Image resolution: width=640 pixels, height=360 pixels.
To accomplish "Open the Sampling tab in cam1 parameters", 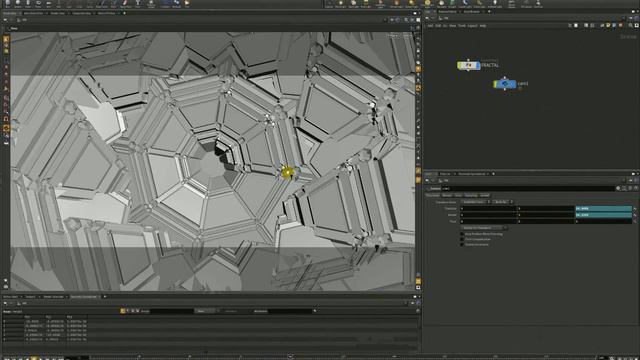I will [x=471, y=195].
